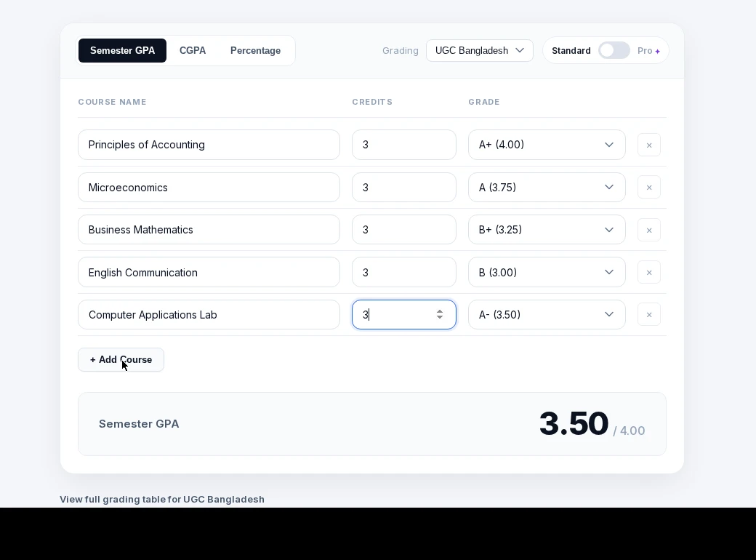Click the Semester GPA result label

click(139, 423)
